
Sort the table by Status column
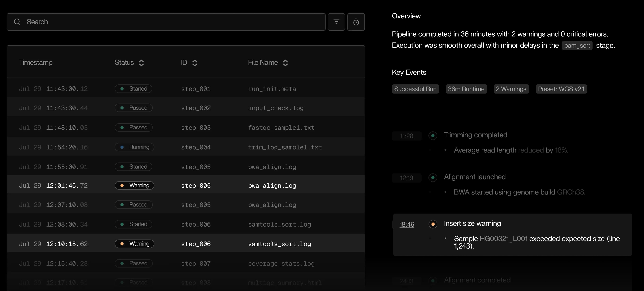141,63
